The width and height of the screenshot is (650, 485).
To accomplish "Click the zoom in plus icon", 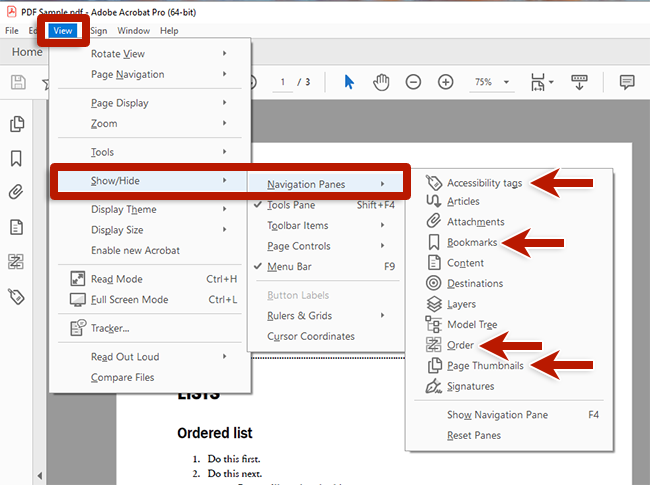I will (x=446, y=82).
